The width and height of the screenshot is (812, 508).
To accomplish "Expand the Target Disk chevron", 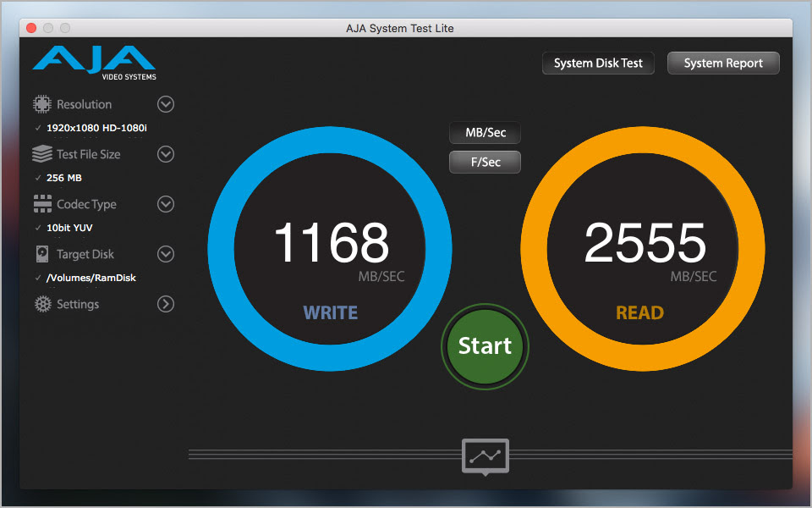I will (x=166, y=254).
